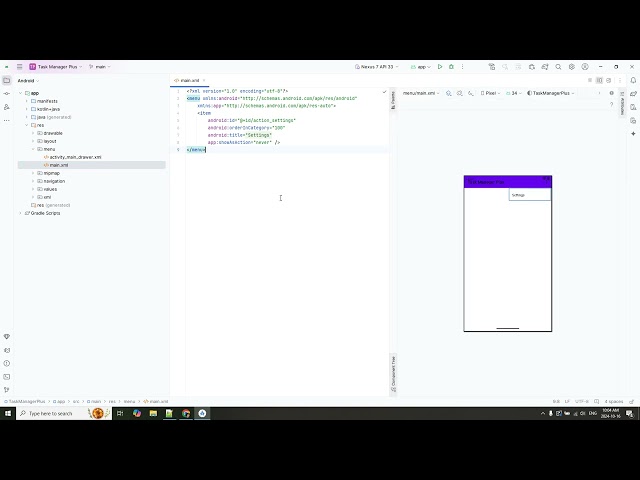Switch editor to Design only view
This screenshot has width=640, height=480.
pos(609,80)
